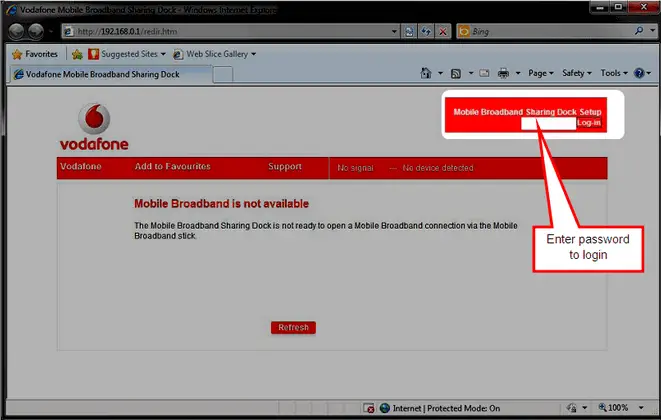661x420 pixels.
Task: Click the Log-in button
Action: pyautogui.click(x=589, y=123)
